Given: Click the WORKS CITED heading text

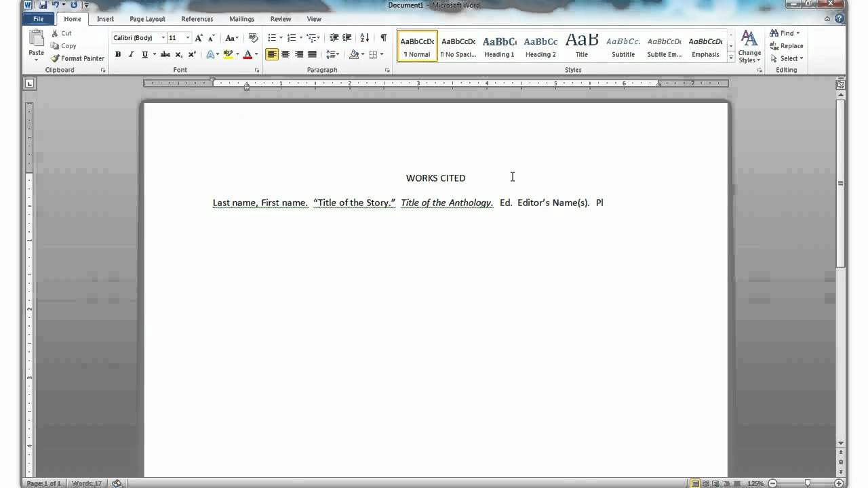Looking at the screenshot, I should point(435,178).
